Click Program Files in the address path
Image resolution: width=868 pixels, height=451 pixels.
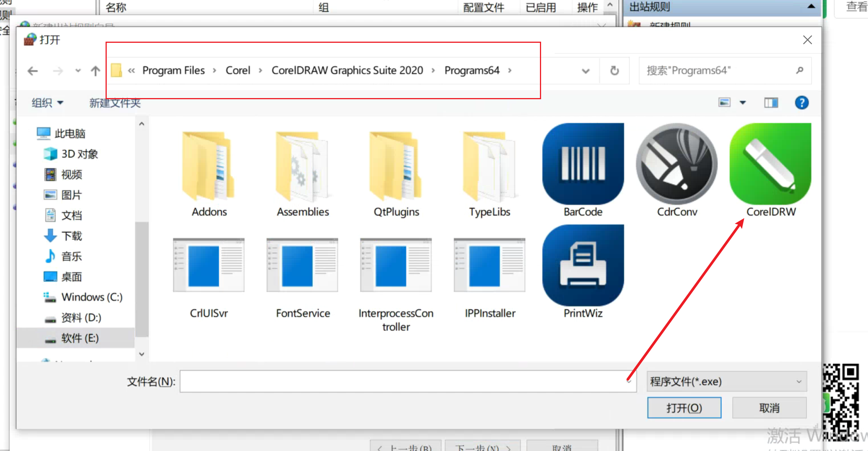click(173, 70)
